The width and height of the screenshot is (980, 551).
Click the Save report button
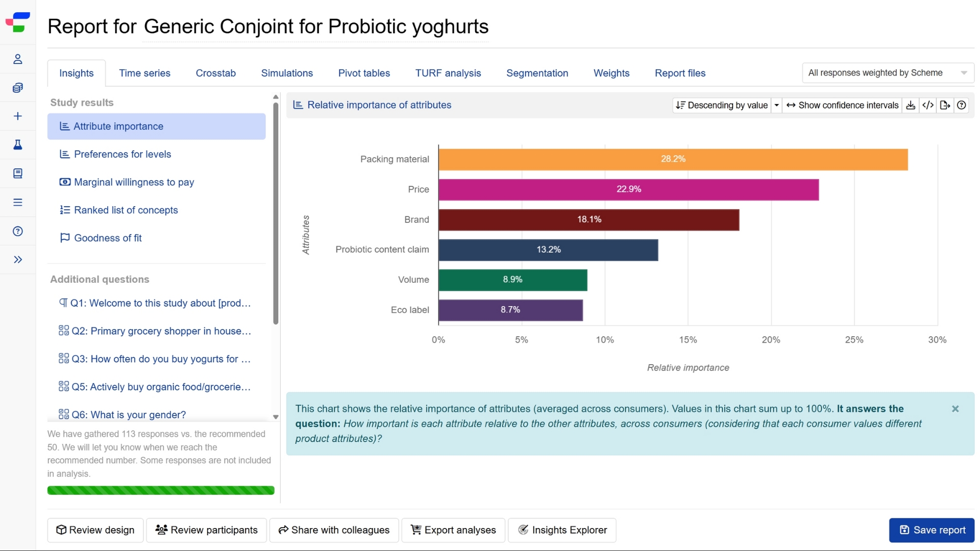coord(932,530)
